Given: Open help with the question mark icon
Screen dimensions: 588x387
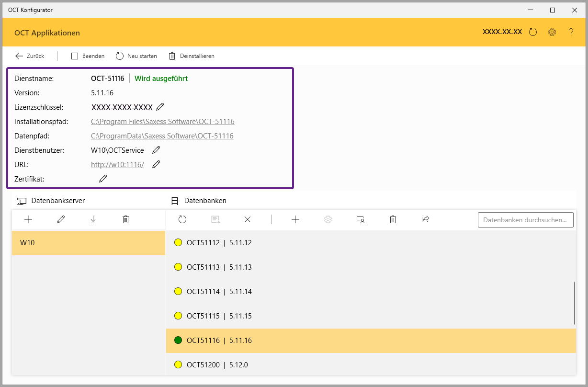Looking at the screenshot, I should [x=571, y=33].
